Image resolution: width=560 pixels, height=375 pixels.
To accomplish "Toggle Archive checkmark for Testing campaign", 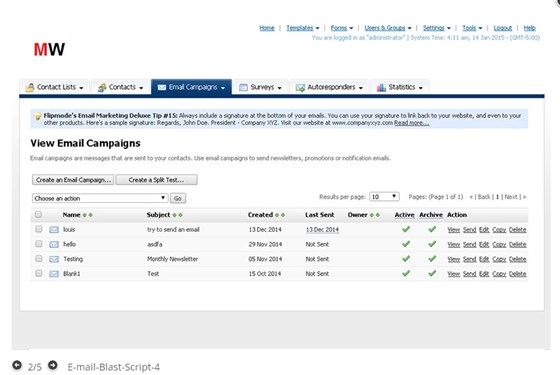I will point(432,258).
